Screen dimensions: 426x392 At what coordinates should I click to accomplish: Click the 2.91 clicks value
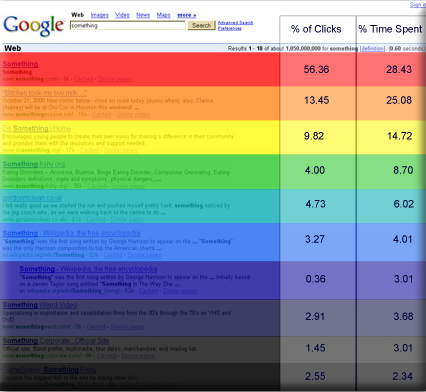pyautogui.click(x=315, y=316)
